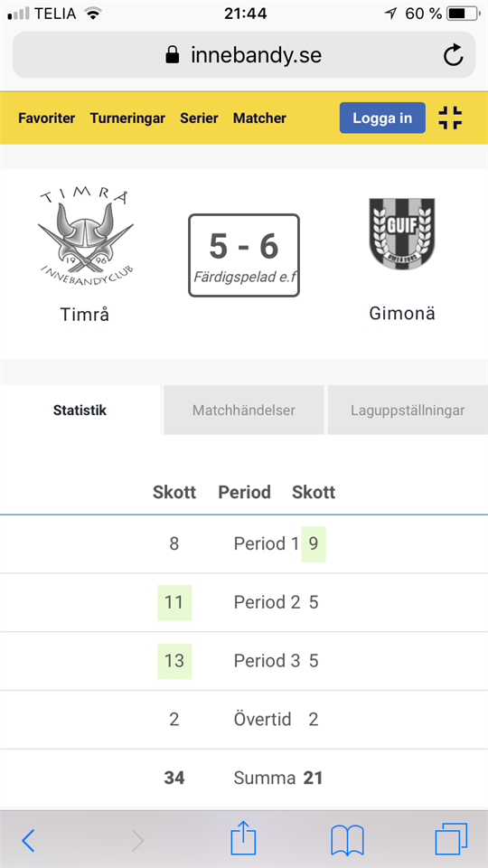Switch to the Matchhändelser tab
The image size is (488, 868).
pos(243,410)
